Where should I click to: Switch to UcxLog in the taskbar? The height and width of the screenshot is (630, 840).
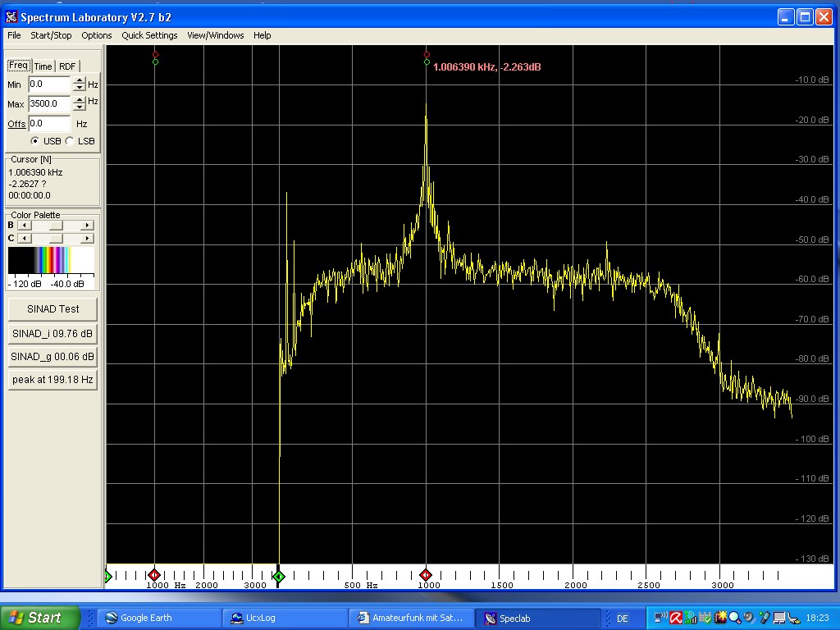284,618
